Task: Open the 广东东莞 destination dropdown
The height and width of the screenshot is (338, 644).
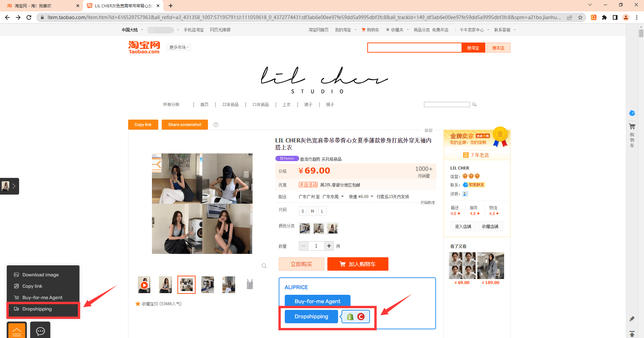Action: (333, 197)
